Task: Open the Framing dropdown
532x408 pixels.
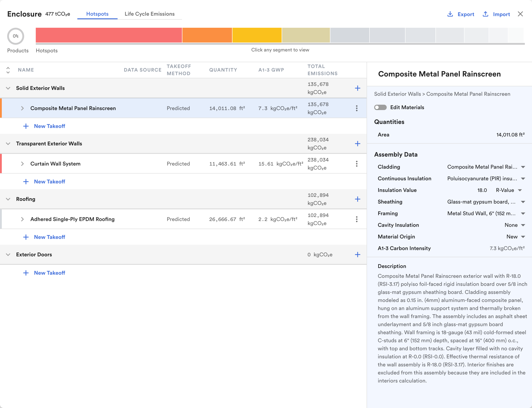Action: coord(486,213)
